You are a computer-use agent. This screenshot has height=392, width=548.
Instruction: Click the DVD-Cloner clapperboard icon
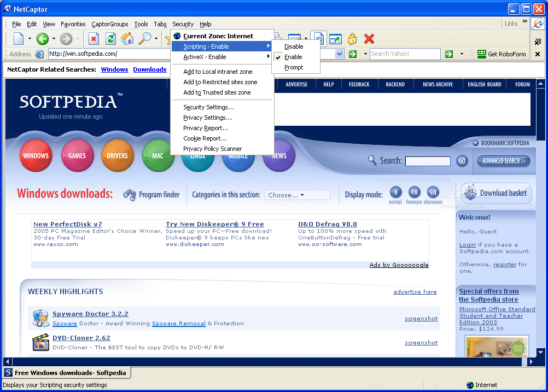(x=40, y=342)
